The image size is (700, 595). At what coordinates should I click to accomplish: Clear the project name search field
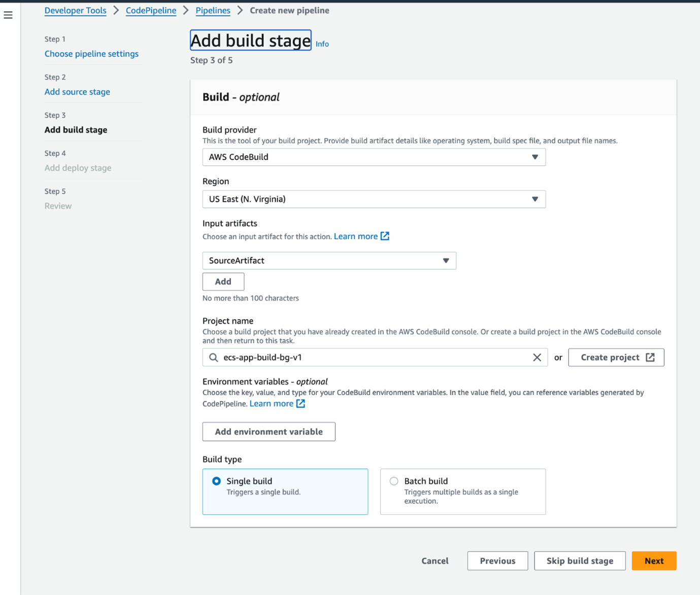pos(537,358)
